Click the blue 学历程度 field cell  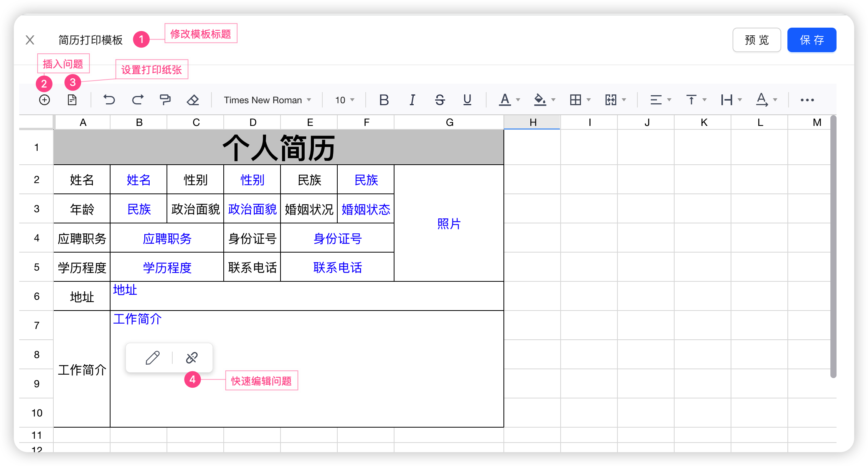click(x=167, y=267)
